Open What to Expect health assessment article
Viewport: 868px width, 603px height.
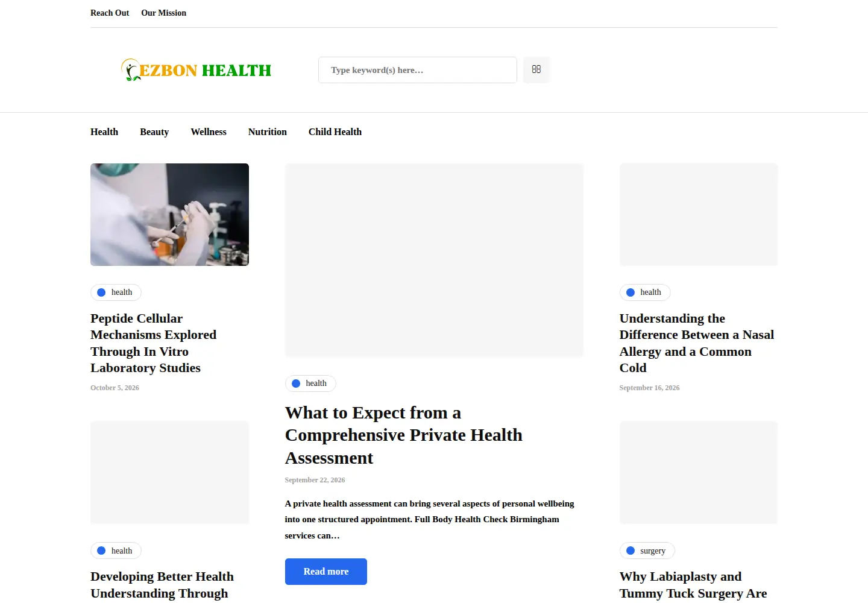pos(403,435)
